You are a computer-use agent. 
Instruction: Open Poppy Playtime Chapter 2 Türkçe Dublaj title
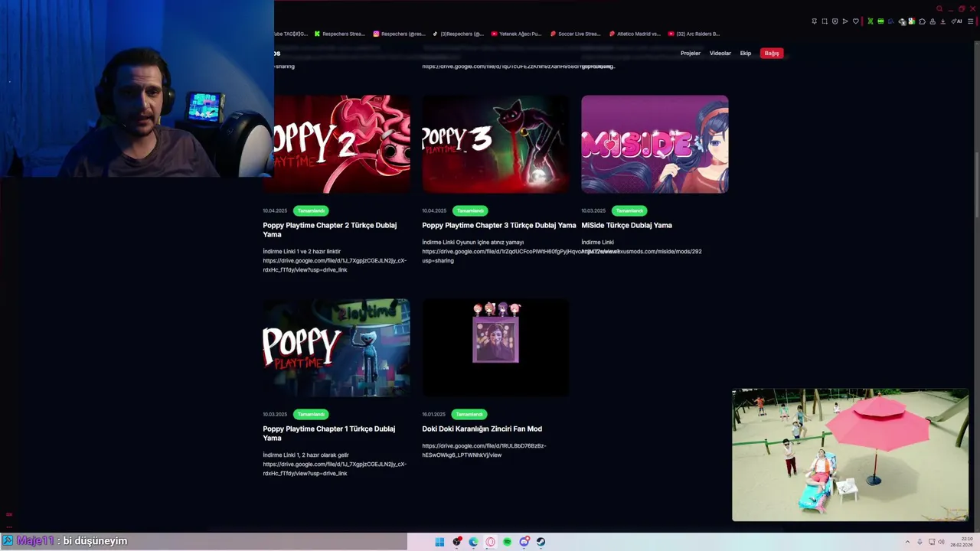[x=330, y=230]
